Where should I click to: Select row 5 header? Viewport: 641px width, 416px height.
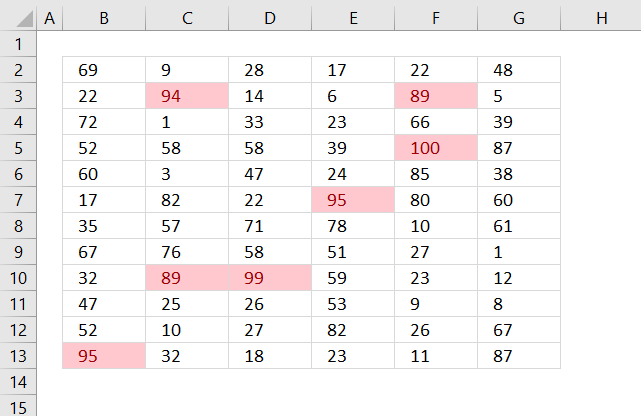[18, 148]
